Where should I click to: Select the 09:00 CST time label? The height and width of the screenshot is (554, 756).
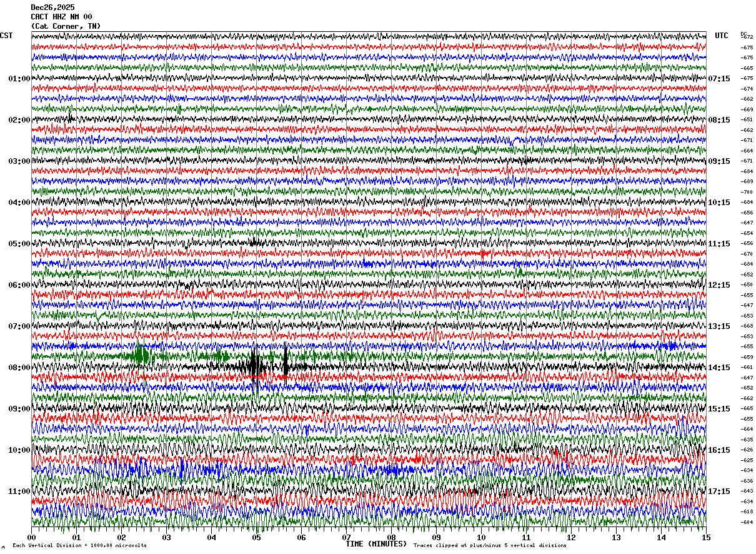(x=19, y=409)
